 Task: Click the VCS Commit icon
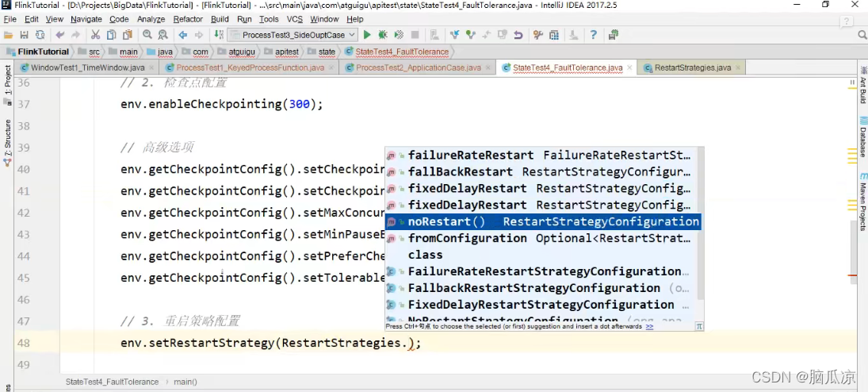point(471,35)
